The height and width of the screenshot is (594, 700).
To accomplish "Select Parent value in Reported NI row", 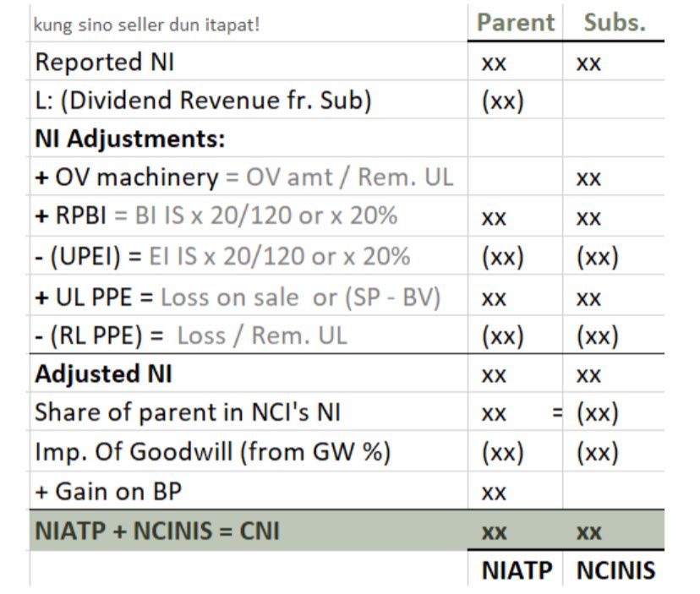I will pyautogui.click(x=515, y=62).
